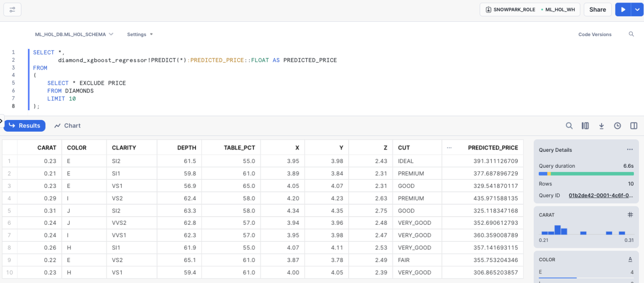Open the run button's dropdown arrow

(x=637, y=9)
